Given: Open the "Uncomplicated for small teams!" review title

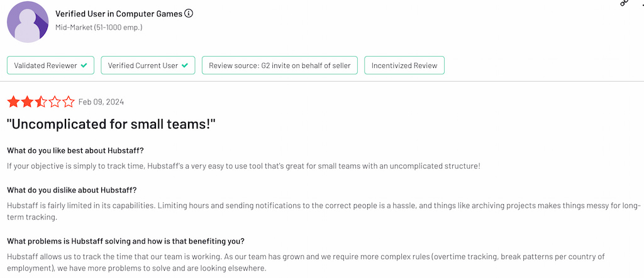Looking at the screenshot, I should tap(111, 125).
